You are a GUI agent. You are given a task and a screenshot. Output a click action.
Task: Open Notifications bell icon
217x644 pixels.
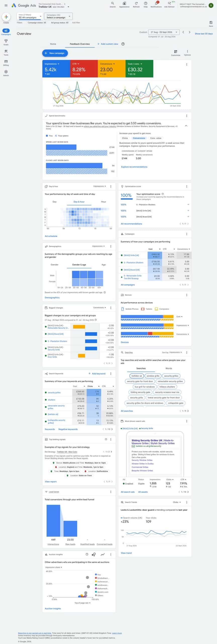point(156,4)
